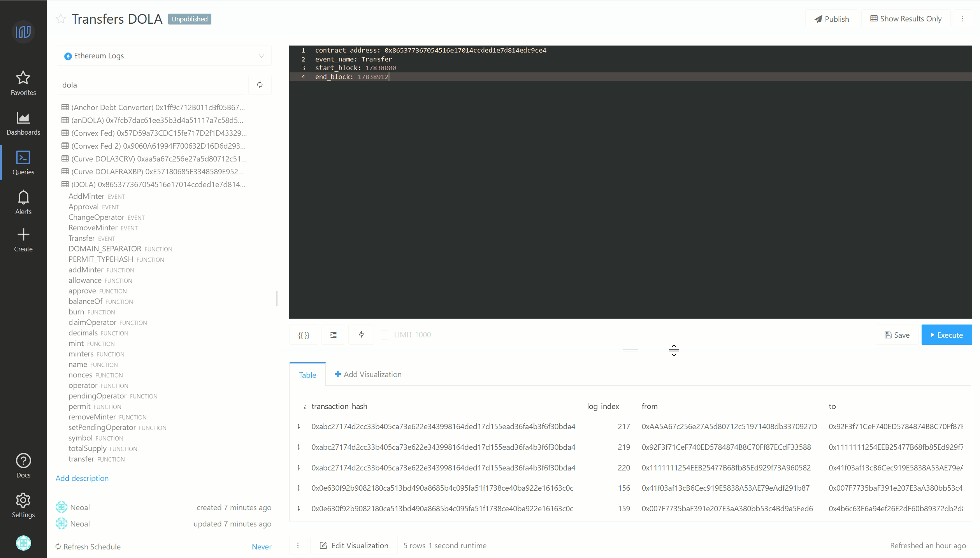980x558 pixels.
Task: Expand the anDOLA contract table
Action: [x=157, y=120]
